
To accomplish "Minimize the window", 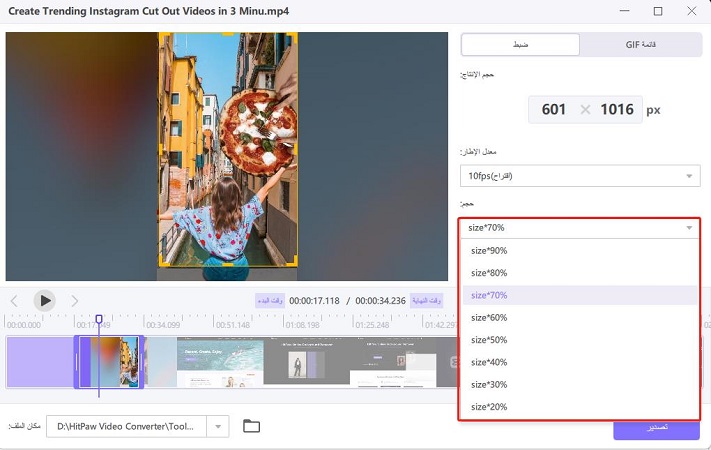I will pos(625,11).
